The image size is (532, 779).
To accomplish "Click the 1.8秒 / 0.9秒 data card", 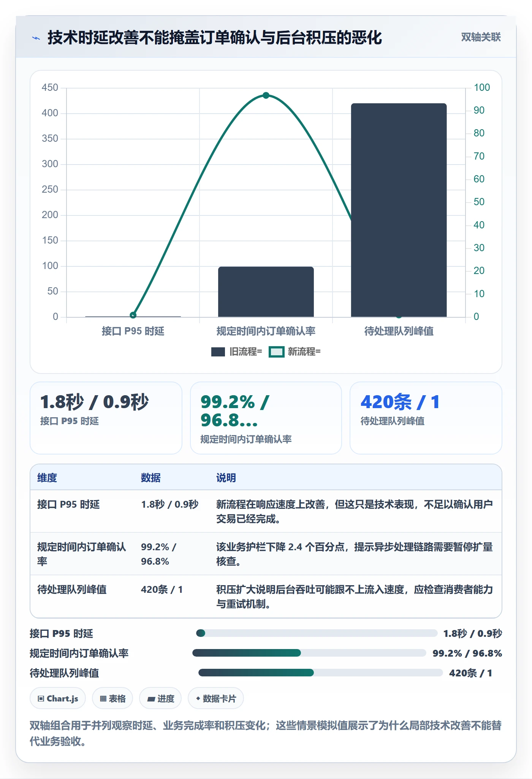I will (106, 418).
